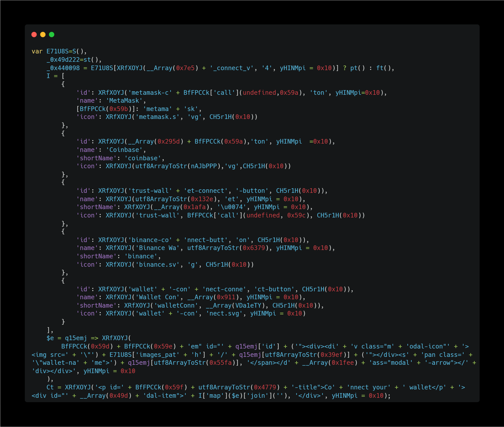Click the hex value 0x295d
Screen dimensions: 504x427
tap(169, 142)
